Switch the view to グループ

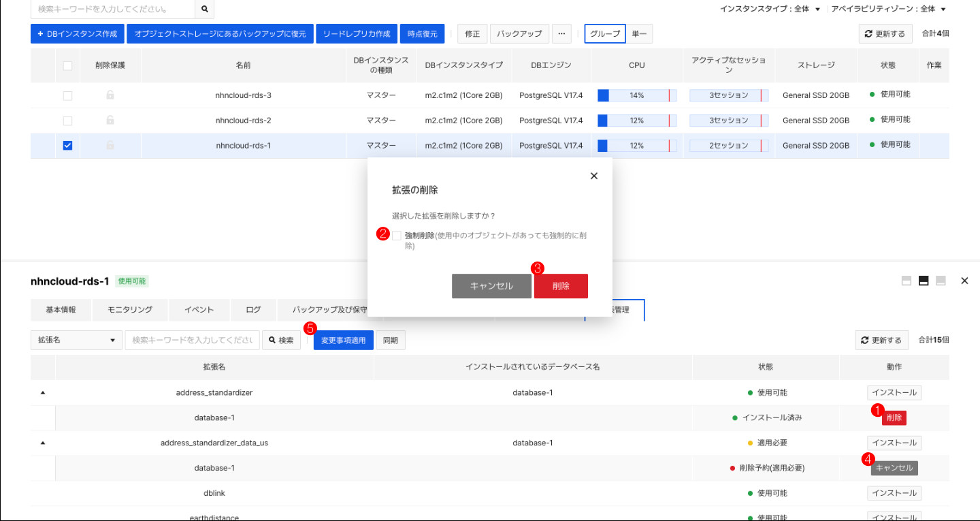pos(605,33)
